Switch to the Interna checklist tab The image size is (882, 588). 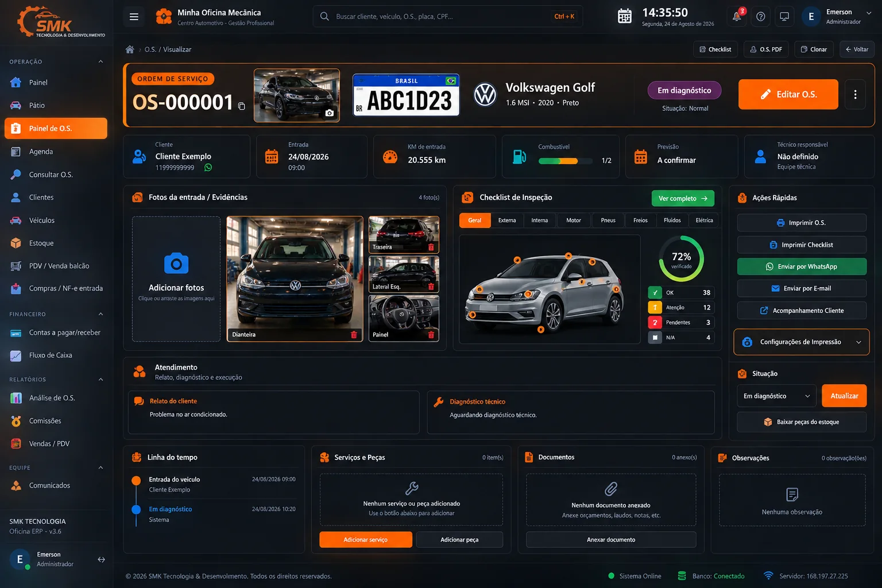(540, 220)
